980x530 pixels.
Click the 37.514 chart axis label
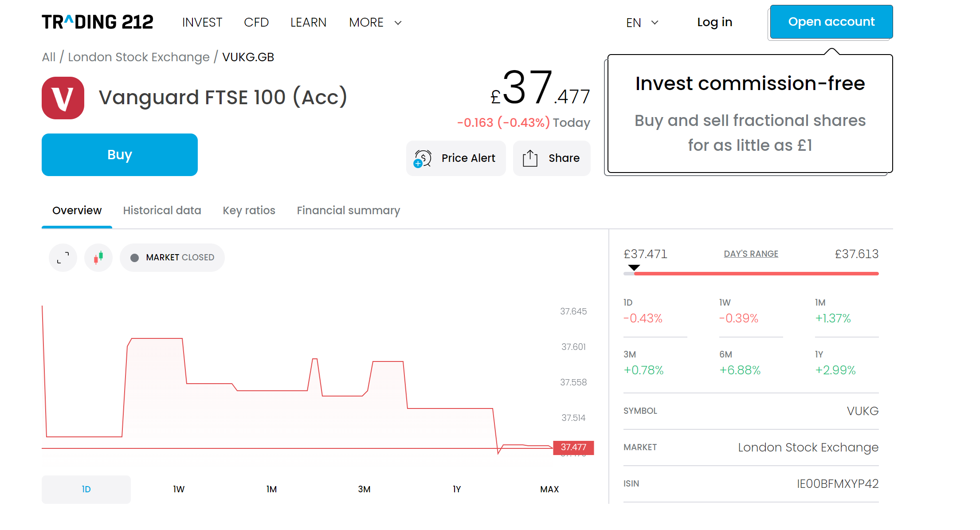coord(573,418)
